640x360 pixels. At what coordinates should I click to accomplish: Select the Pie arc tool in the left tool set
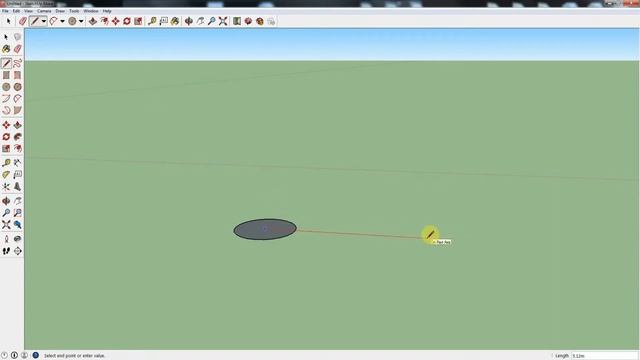(17, 111)
